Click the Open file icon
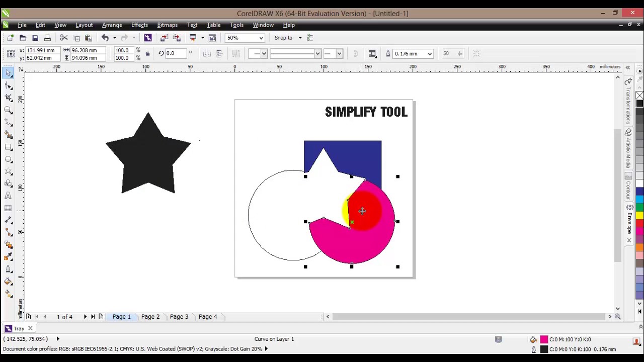 23,38
